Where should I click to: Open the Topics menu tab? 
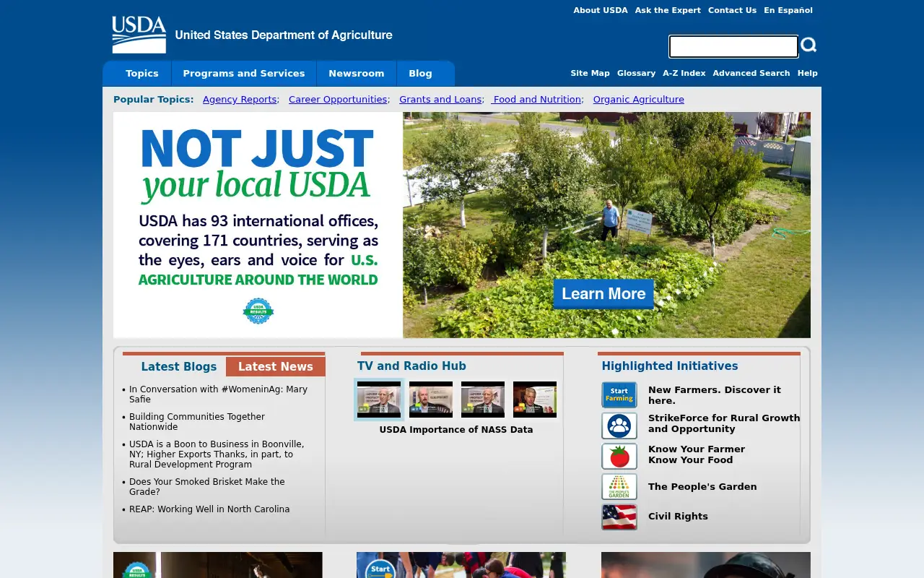141,74
